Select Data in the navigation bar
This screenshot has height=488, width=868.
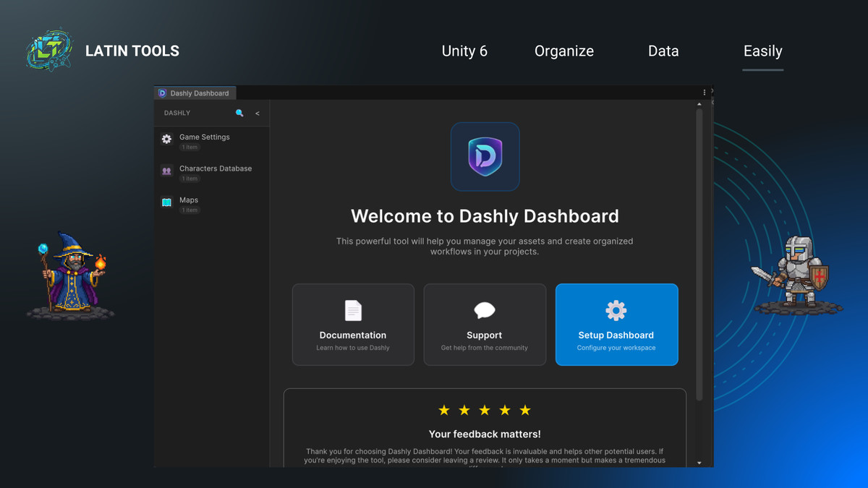663,51
